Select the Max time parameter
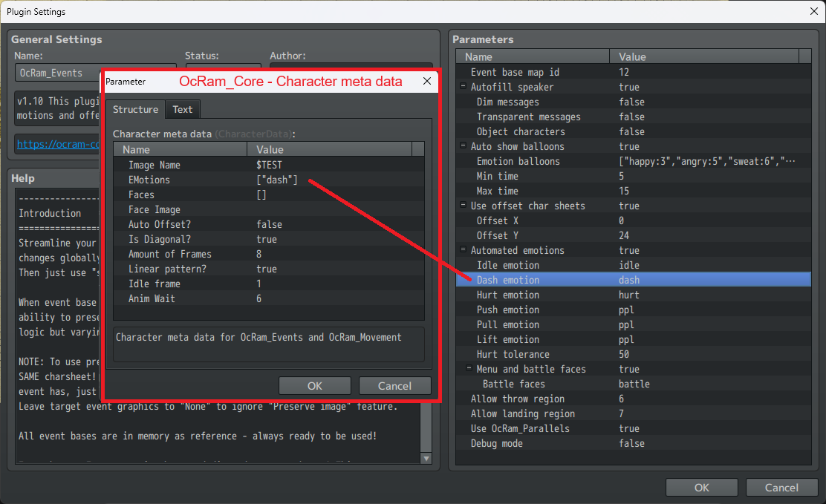 click(x=633, y=191)
